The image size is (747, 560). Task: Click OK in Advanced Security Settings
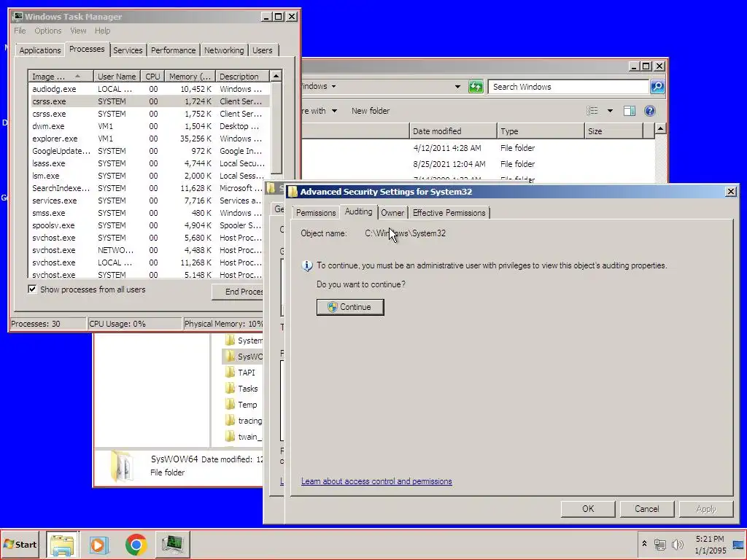click(x=588, y=509)
